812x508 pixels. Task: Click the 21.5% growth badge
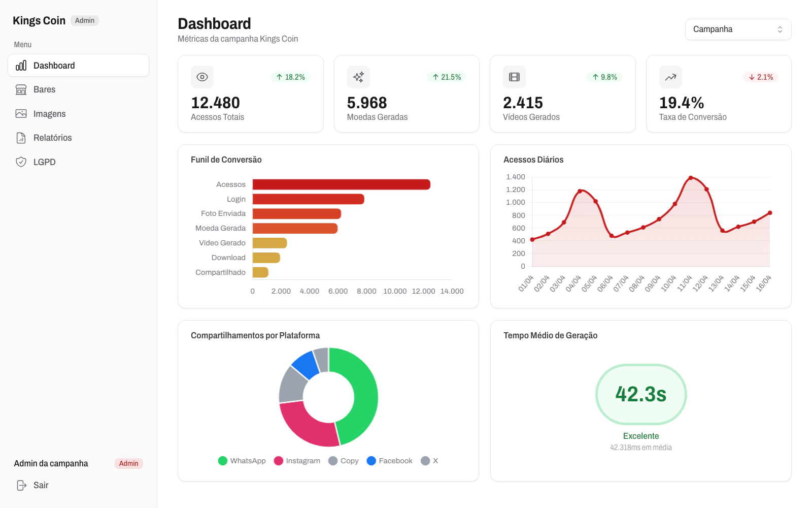click(447, 77)
